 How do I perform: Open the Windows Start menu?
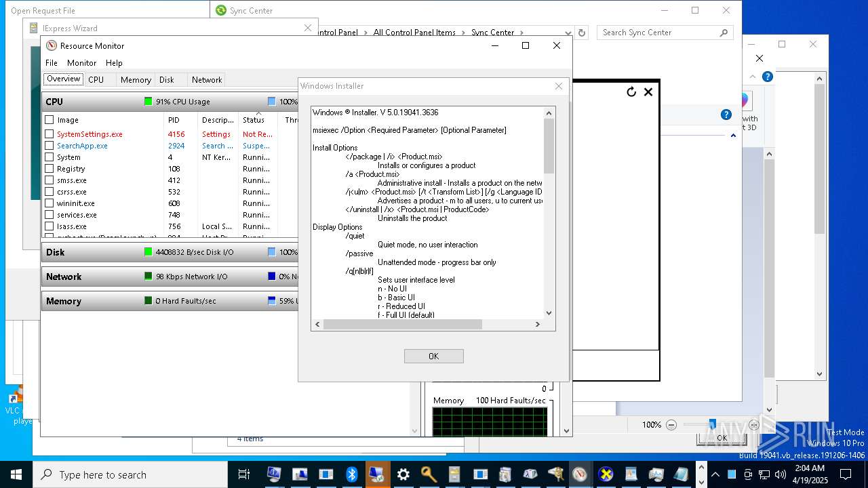coord(16,474)
